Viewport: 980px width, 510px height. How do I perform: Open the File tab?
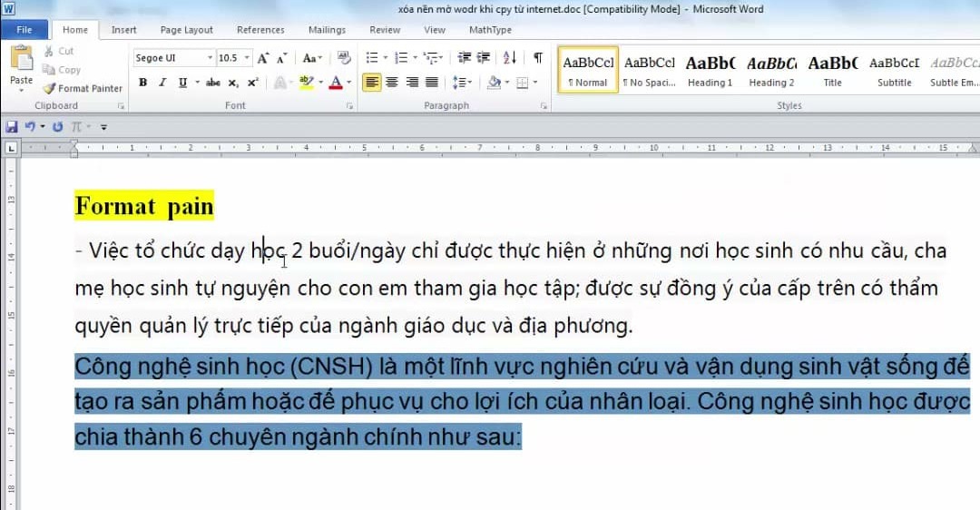tap(24, 30)
